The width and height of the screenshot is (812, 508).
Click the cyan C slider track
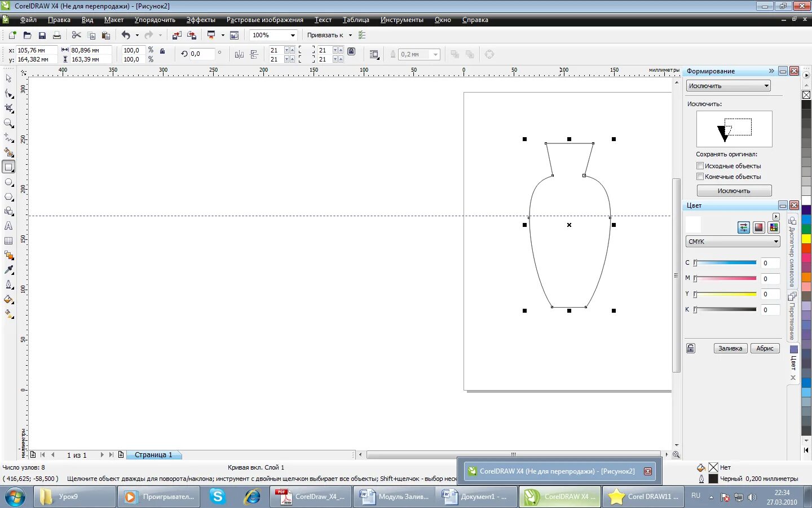[x=726, y=262]
